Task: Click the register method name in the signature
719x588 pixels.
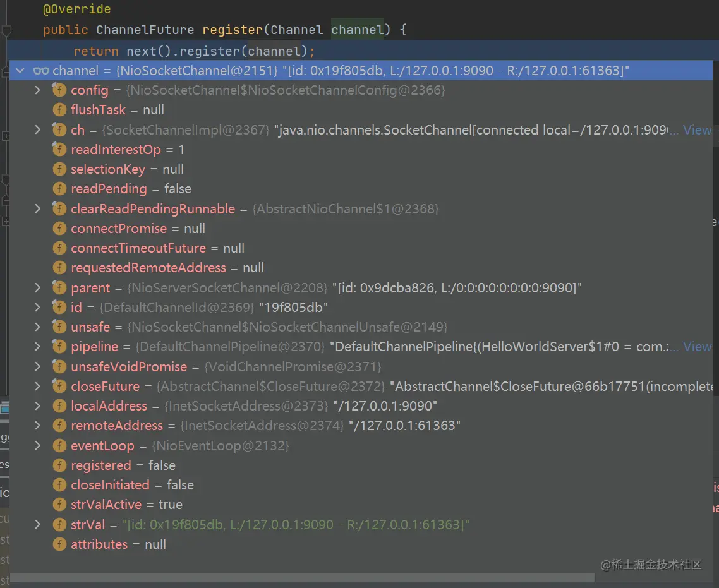Action: (233, 30)
